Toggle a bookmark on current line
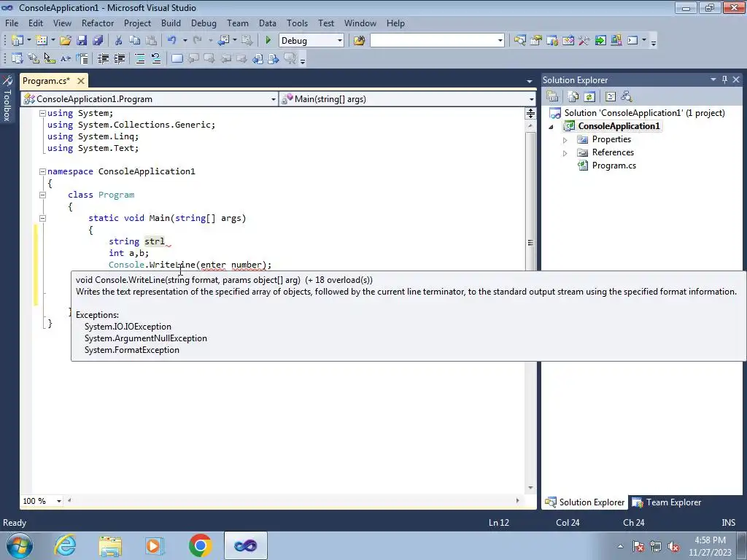 177,58
